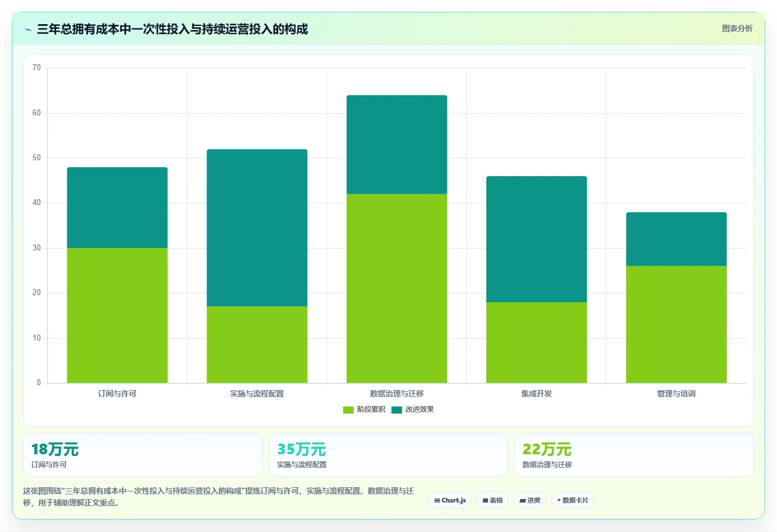Click the y-axis value 30
This screenshot has width=777, height=532.
pyautogui.click(x=37, y=248)
